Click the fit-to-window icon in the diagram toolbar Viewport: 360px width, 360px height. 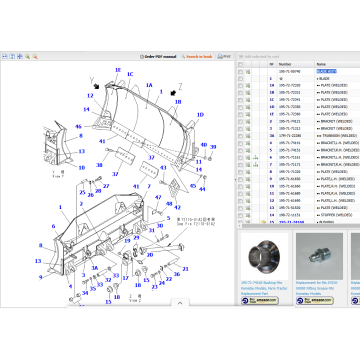(x=20, y=56)
